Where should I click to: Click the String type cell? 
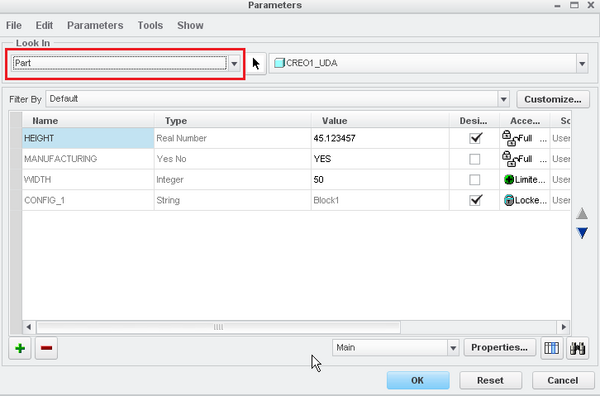coord(233,200)
